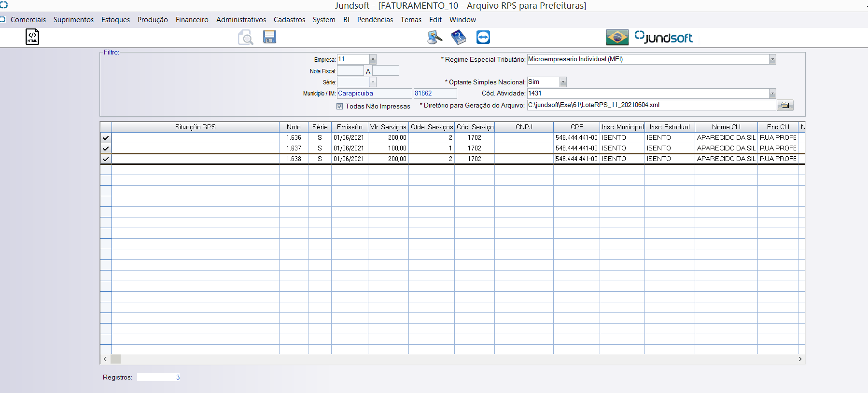This screenshot has width=868, height=393.
Task: Click the Brazil flag icon
Action: click(x=617, y=37)
